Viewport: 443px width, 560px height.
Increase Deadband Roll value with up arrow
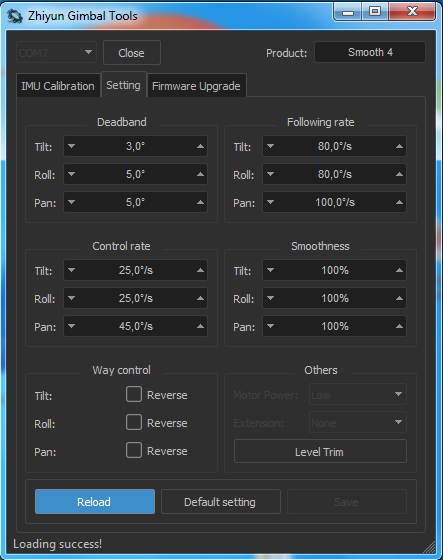click(x=200, y=174)
